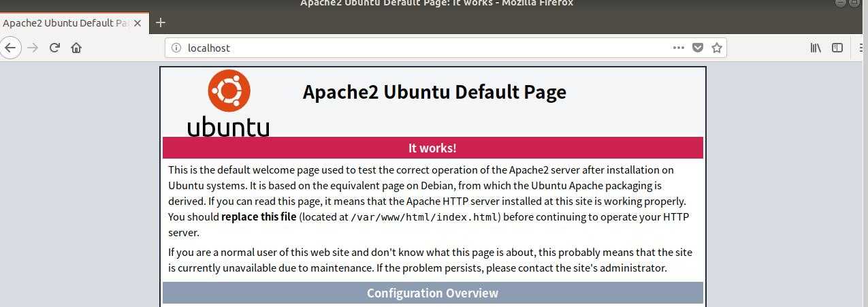Show site information for localhost
Screen dimensions: 868x307
(176, 48)
